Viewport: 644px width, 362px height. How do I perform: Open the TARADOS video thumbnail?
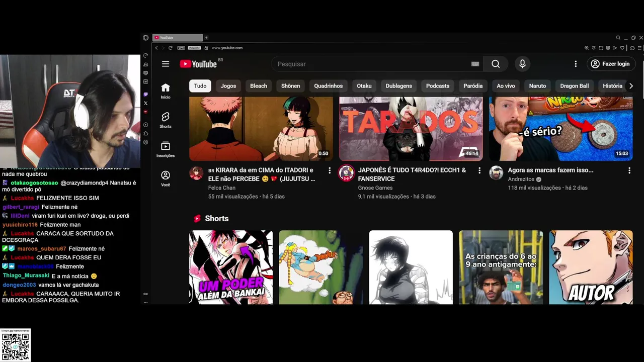411,129
